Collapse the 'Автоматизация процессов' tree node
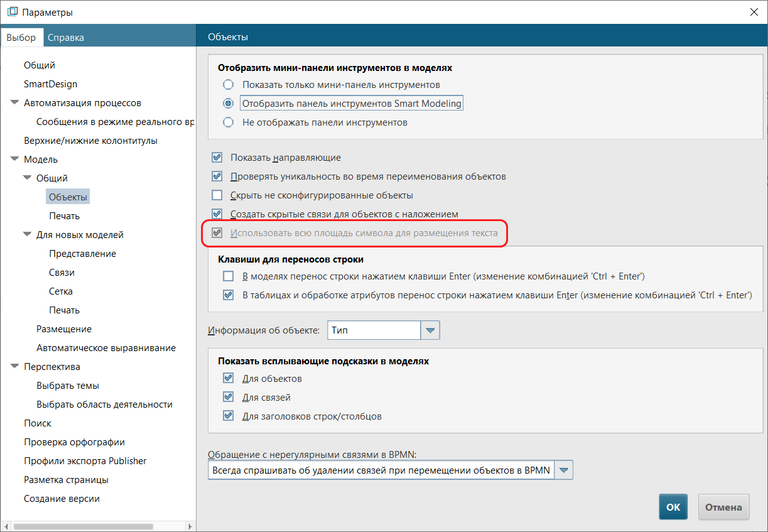Screen dimensions: 768x532 pyautogui.click(x=14, y=102)
